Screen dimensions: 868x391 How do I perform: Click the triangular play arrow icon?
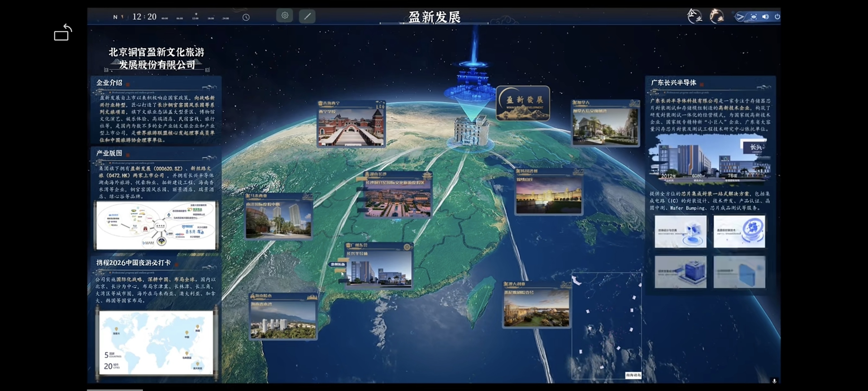click(x=740, y=17)
